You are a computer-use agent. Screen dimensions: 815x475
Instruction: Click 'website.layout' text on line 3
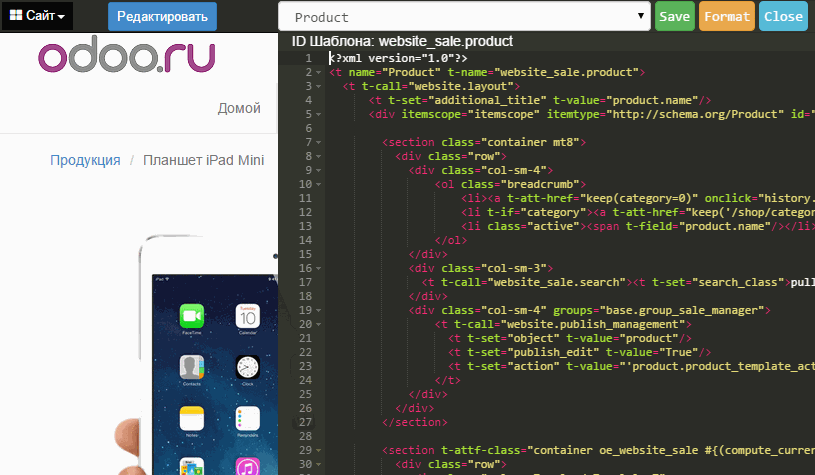tap(461, 86)
